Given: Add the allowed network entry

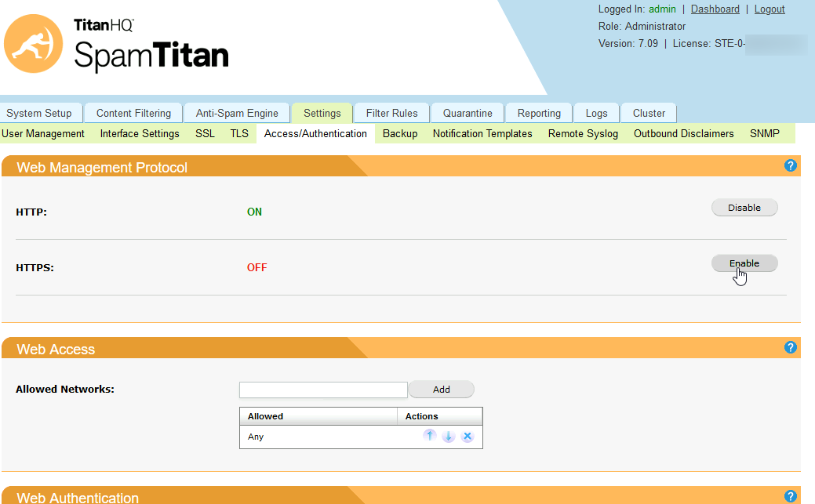Looking at the screenshot, I should coord(442,390).
